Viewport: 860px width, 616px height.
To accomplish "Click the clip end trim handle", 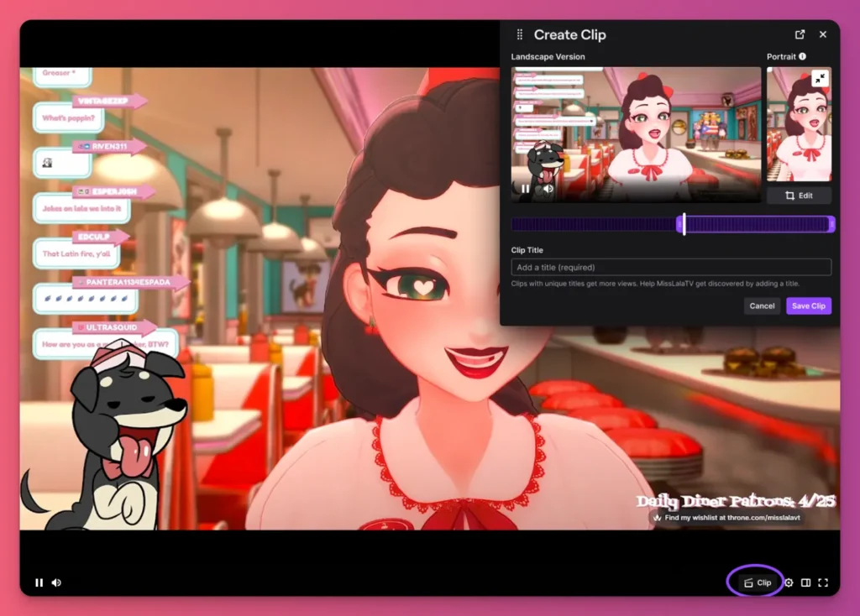I will click(831, 224).
